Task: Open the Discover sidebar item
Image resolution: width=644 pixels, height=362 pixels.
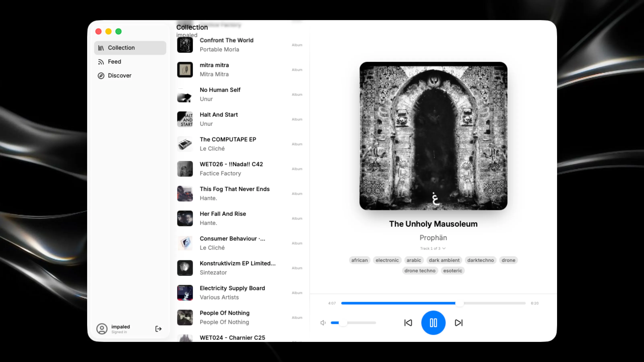Action: [130, 75]
